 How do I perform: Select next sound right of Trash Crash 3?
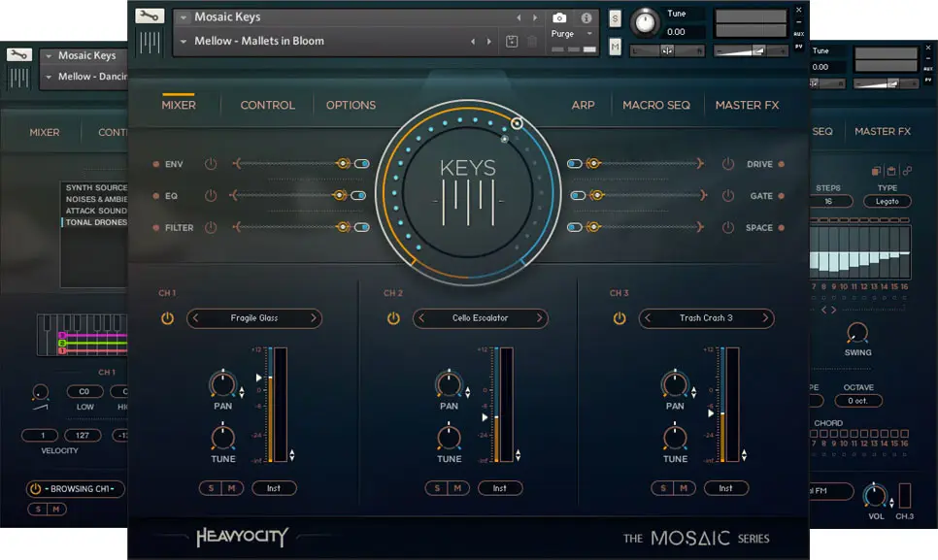coord(765,318)
